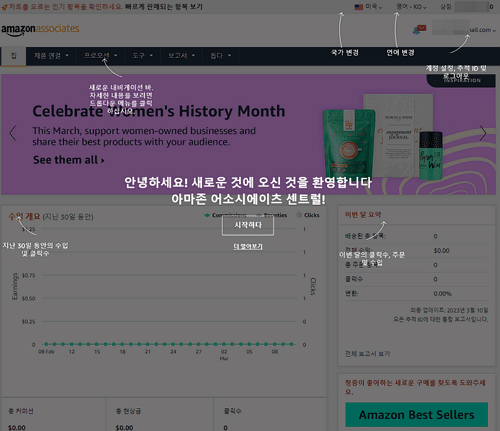Open the 프로모션 menu
Screen dimensions: 500x431
point(100,56)
